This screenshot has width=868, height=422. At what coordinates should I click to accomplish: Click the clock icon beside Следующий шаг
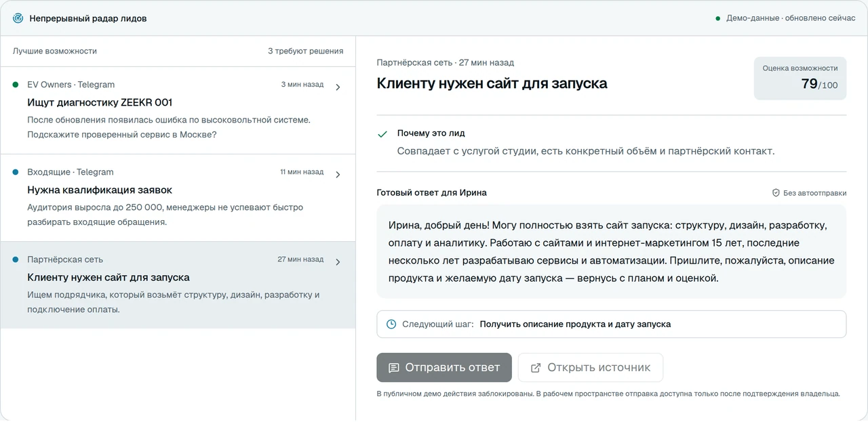pyautogui.click(x=391, y=324)
